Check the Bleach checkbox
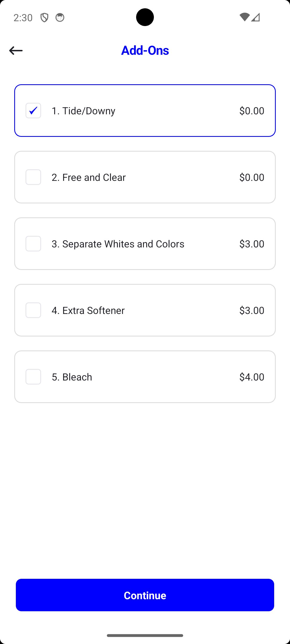290x644 pixels. point(33,377)
